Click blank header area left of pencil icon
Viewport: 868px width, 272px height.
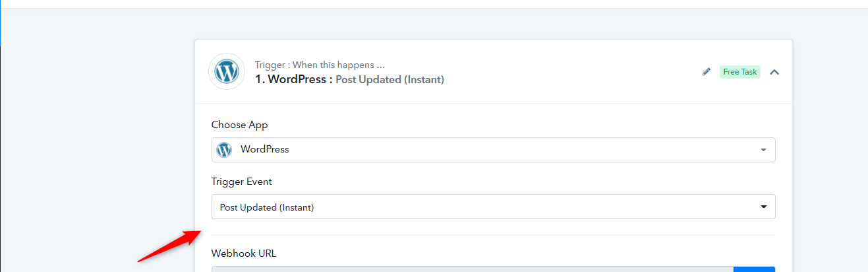(573, 71)
